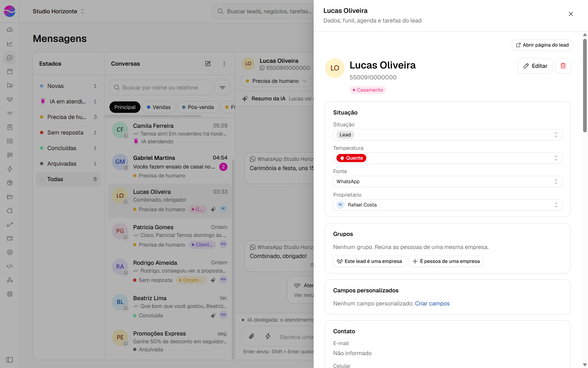Image resolution: width=588 pixels, height=368 pixels.
Task: Click Este lead é uma empresa
Action: [x=369, y=261]
